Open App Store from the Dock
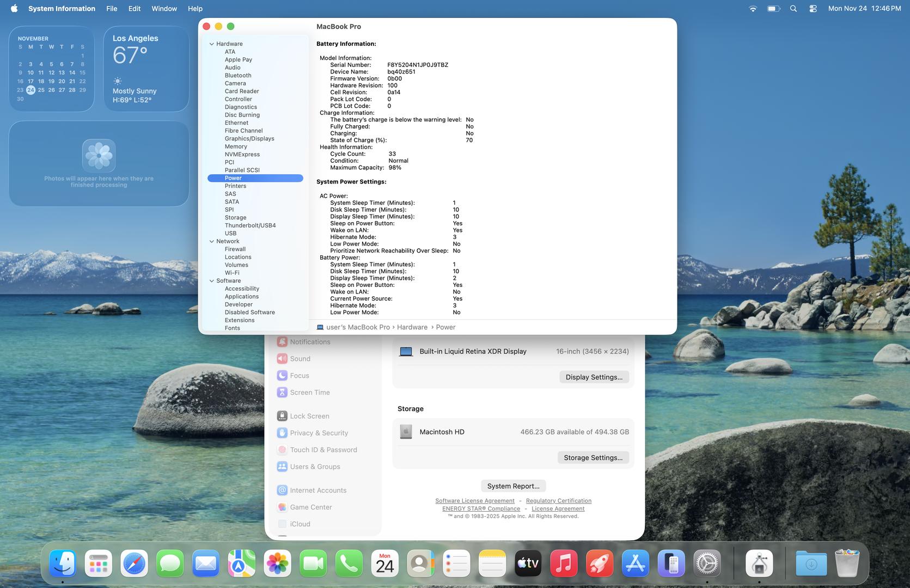910x588 pixels. tap(635, 563)
